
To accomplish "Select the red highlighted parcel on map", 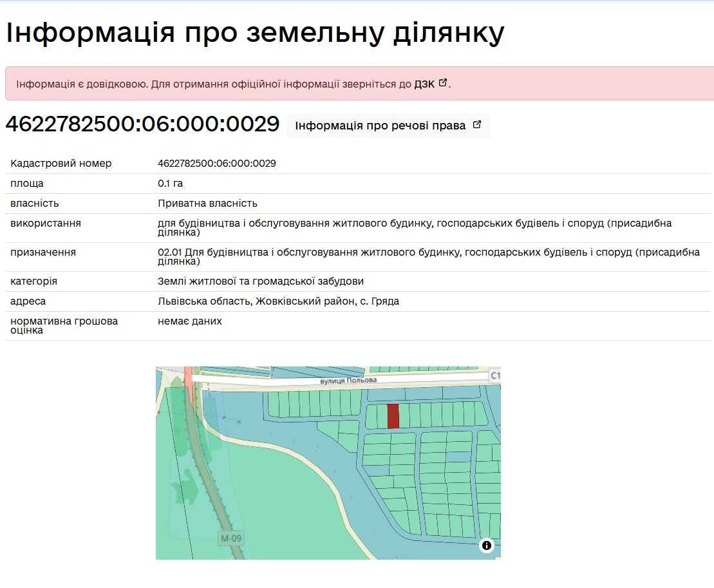I will [393, 416].
